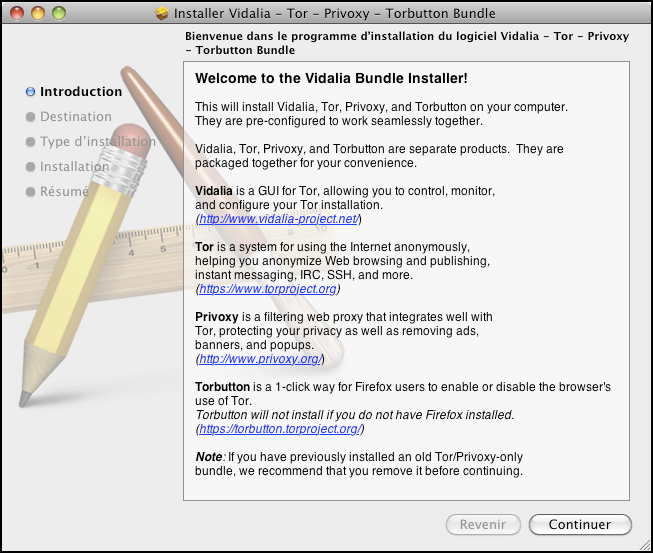
Task: Click the greyed-out Revenir button
Action: tap(483, 524)
